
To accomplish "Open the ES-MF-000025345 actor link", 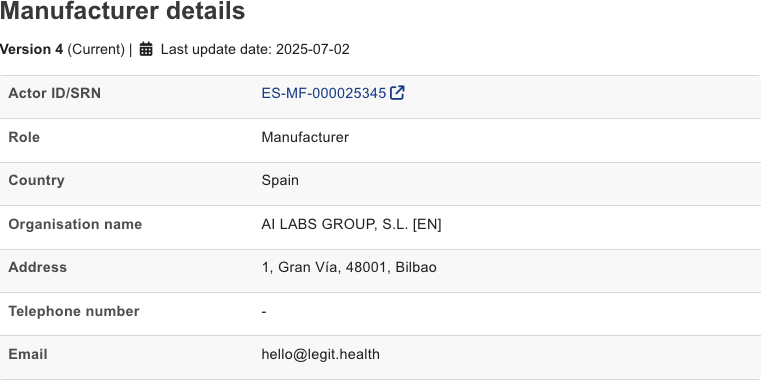I will click(x=324, y=93).
